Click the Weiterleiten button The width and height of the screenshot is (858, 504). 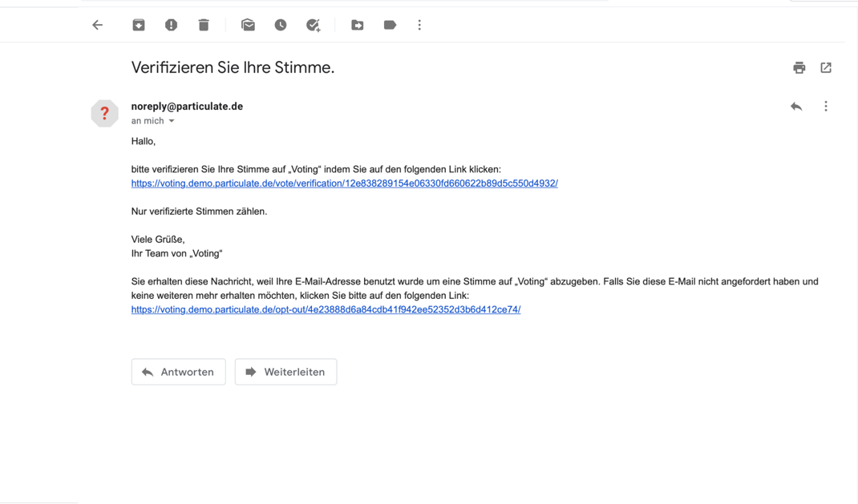click(285, 372)
